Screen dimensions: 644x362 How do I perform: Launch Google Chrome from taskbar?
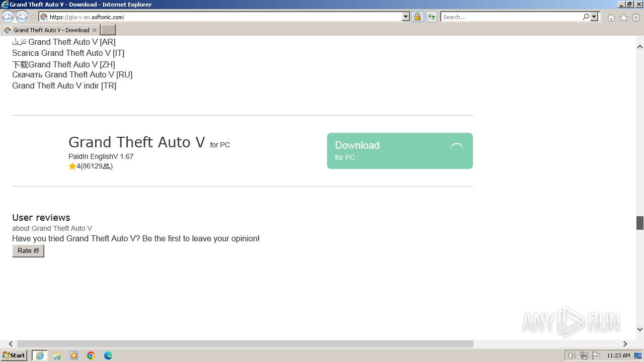[x=91, y=355]
